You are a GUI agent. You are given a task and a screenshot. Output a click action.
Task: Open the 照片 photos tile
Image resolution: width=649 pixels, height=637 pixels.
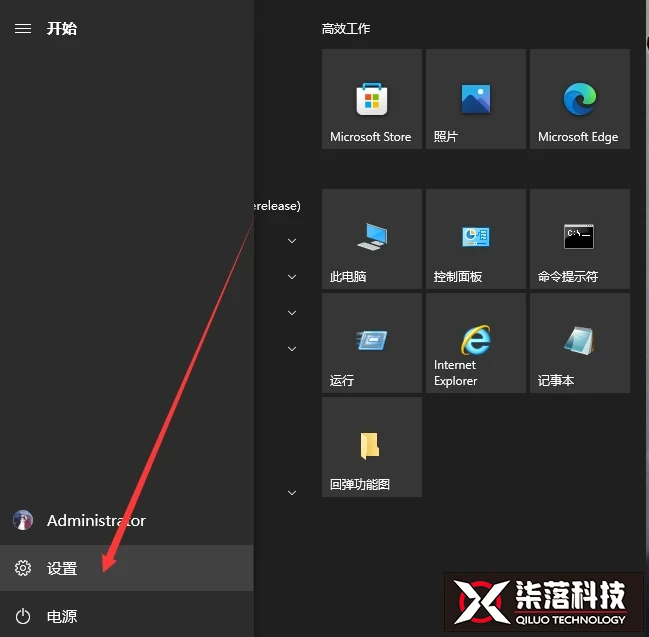point(476,99)
